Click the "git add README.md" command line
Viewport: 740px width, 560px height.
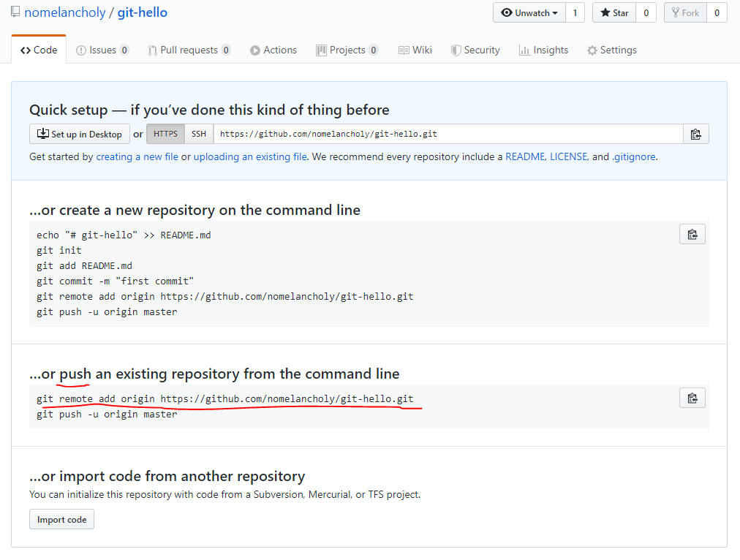(x=85, y=265)
